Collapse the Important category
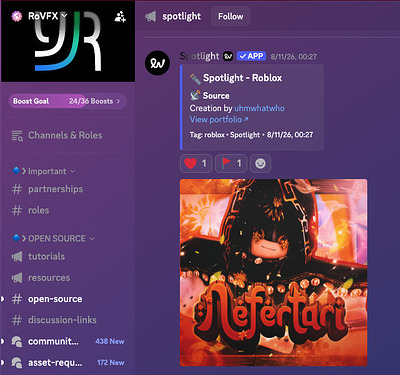This screenshot has height=375, width=400. 47,171
